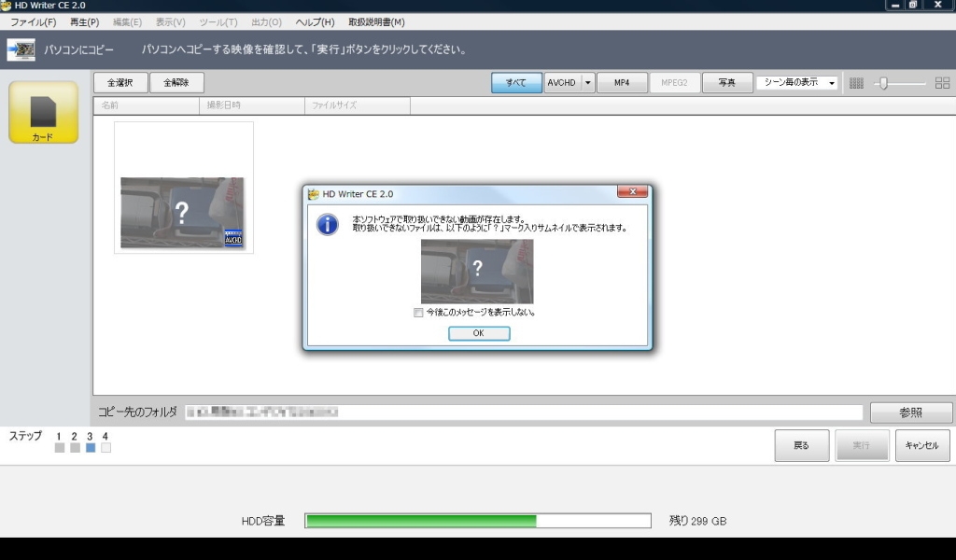The width and height of the screenshot is (956, 560).
Task: Select the AVCHD filter button
Action: [561, 83]
